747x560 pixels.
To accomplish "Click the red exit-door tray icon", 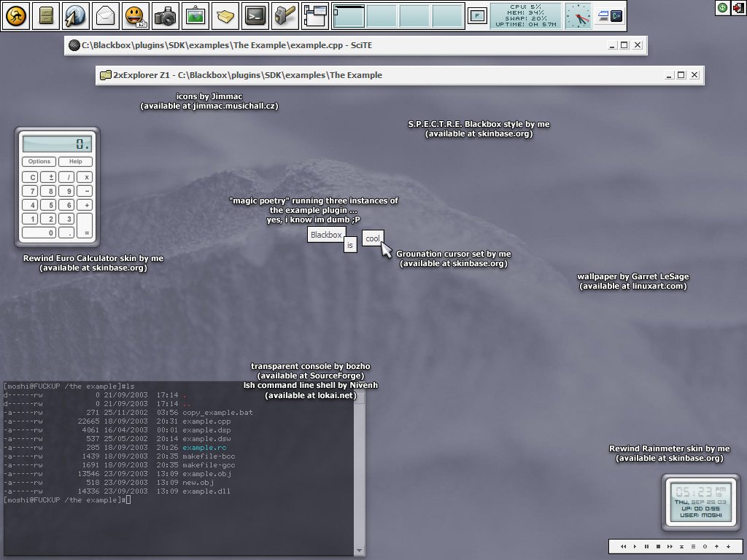I will [738, 7].
